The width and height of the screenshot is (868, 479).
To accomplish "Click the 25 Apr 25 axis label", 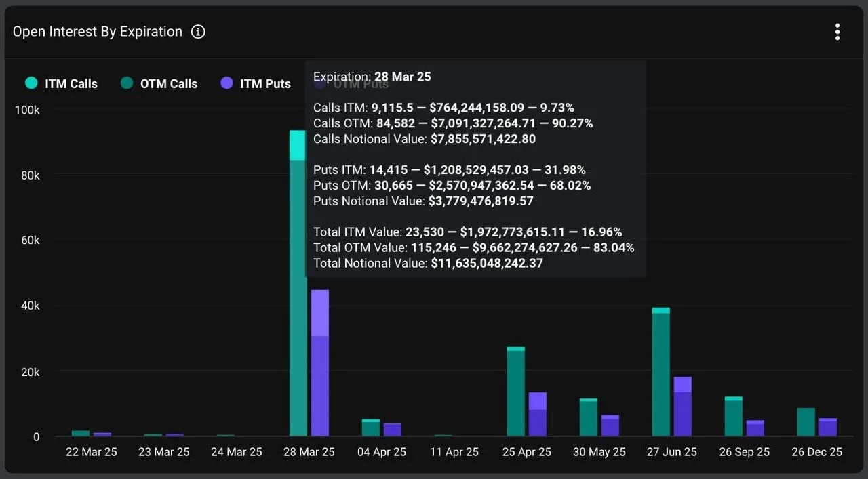I will [x=527, y=452].
